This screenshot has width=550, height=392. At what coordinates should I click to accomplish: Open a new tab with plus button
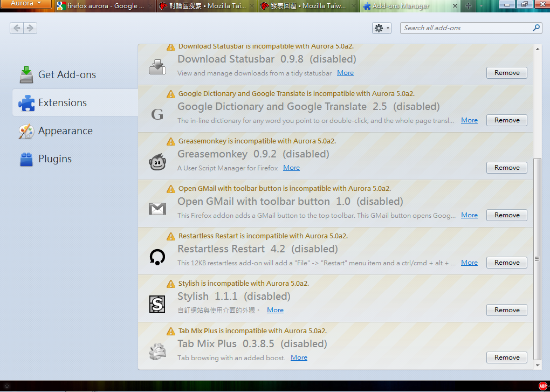(468, 6)
